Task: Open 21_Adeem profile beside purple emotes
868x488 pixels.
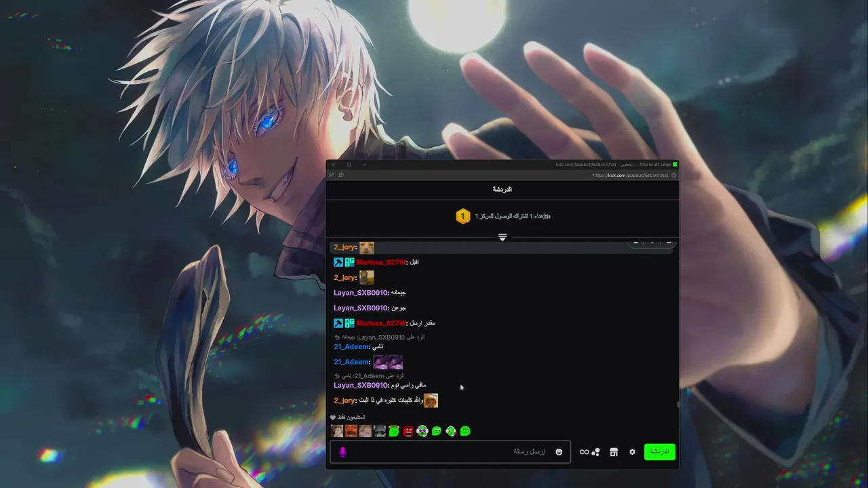Action: tap(351, 362)
